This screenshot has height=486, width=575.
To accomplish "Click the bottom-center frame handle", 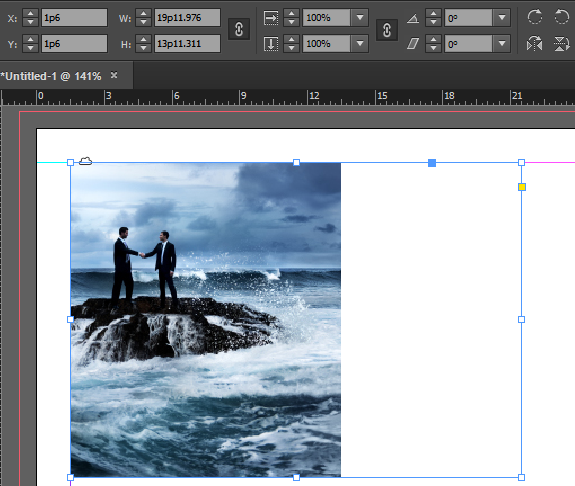I will pyautogui.click(x=296, y=477).
